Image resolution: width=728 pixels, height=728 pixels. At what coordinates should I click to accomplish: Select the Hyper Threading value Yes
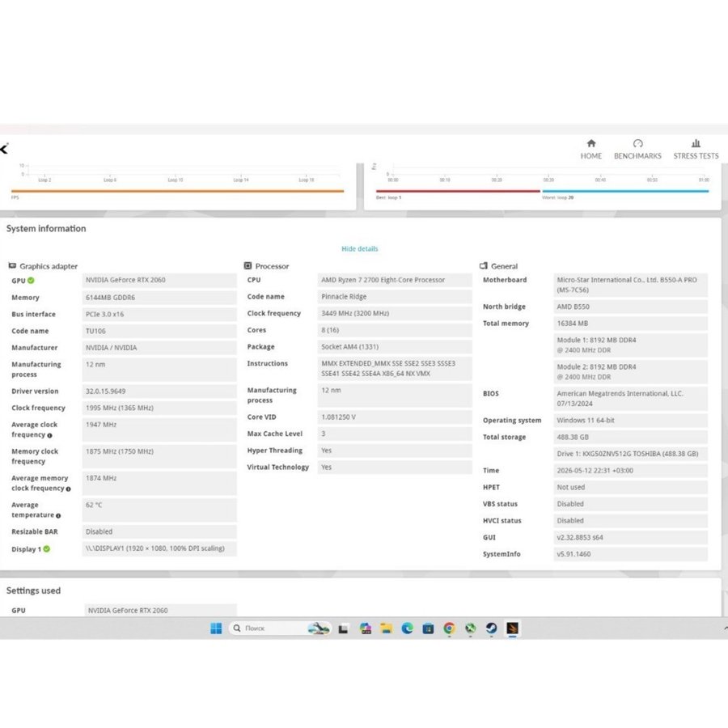point(395,451)
